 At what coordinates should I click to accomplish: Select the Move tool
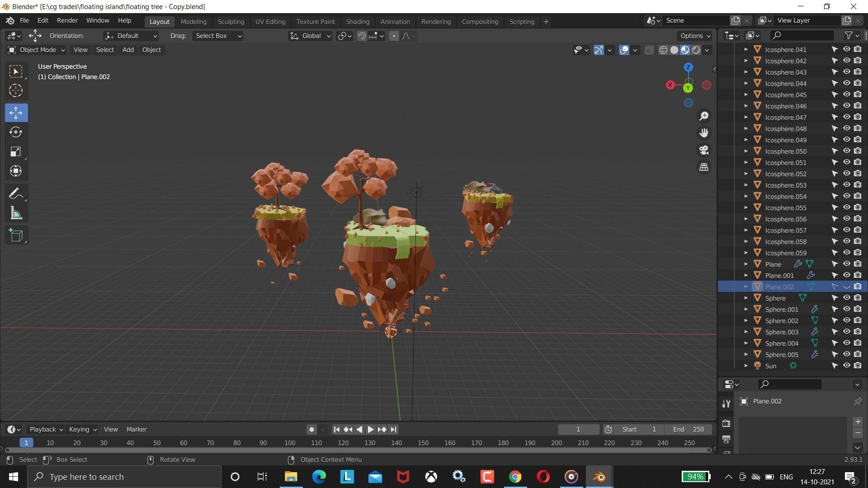click(16, 113)
